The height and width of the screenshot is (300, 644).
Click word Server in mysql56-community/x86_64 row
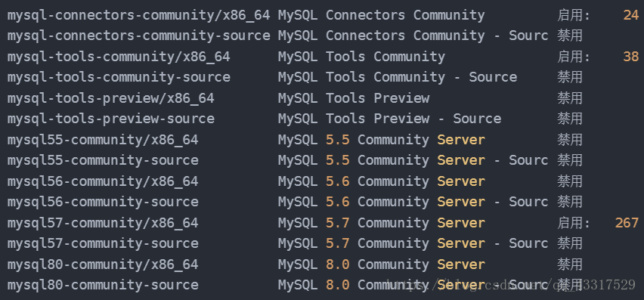pyautogui.click(x=461, y=181)
